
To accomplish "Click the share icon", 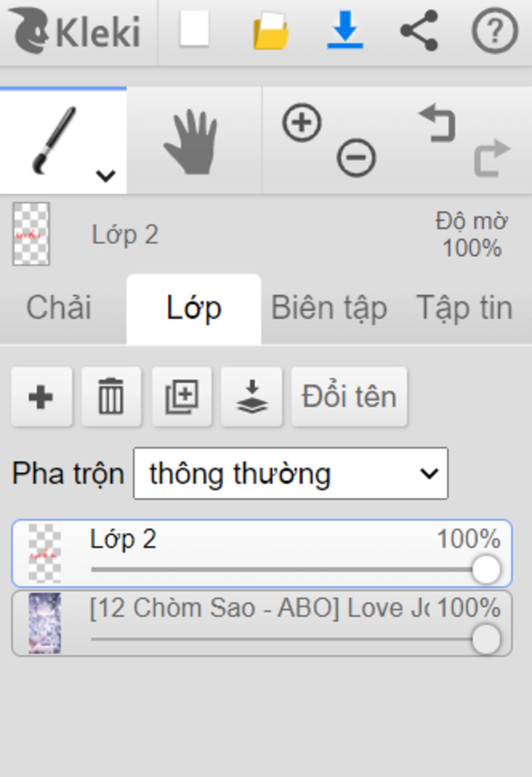I will tap(419, 30).
